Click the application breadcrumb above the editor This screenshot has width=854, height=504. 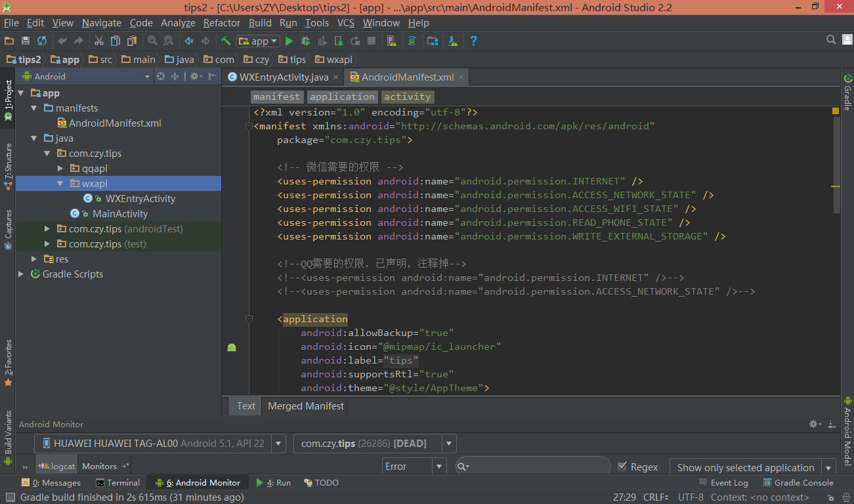(343, 97)
